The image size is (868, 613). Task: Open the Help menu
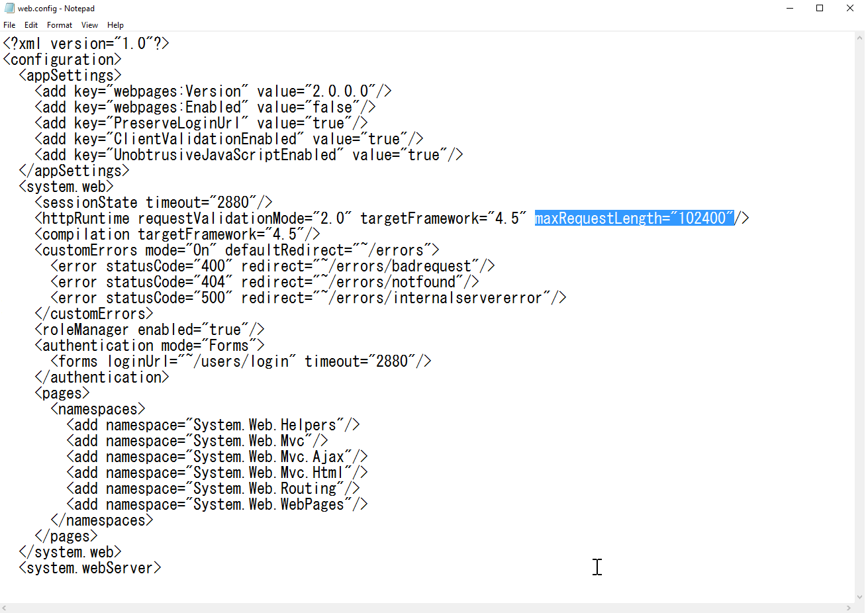coord(115,25)
